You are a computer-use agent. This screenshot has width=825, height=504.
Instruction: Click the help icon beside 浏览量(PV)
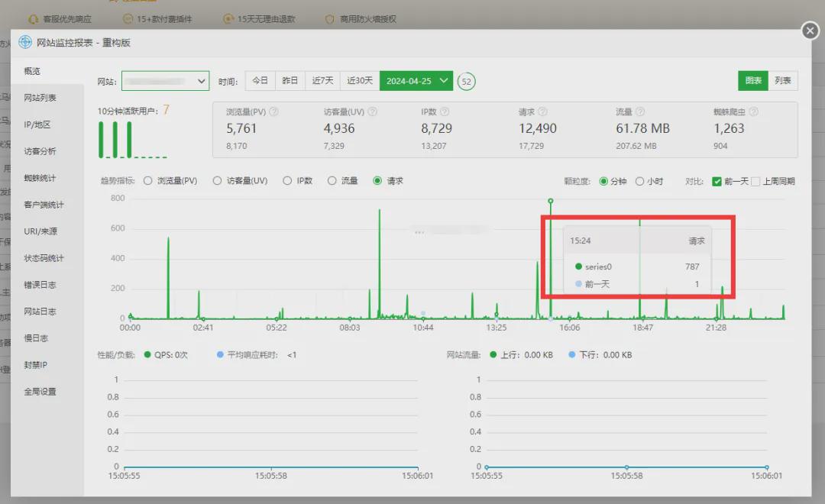pyautogui.click(x=273, y=111)
